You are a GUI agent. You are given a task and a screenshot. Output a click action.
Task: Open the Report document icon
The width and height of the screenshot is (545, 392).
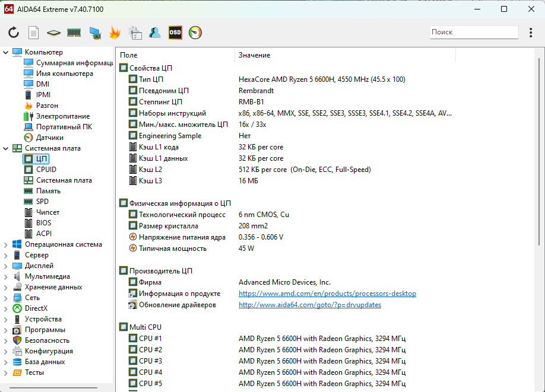34,33
